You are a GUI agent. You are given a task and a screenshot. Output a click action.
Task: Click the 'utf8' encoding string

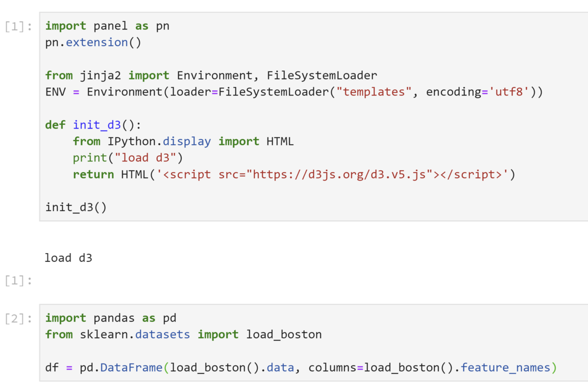point(510,92)
